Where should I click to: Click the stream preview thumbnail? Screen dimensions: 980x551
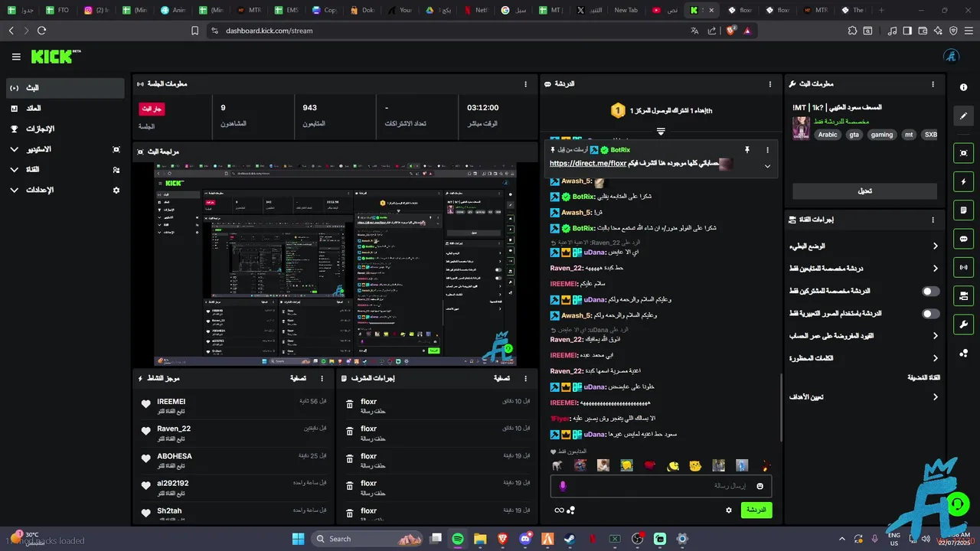click(335, 264)
